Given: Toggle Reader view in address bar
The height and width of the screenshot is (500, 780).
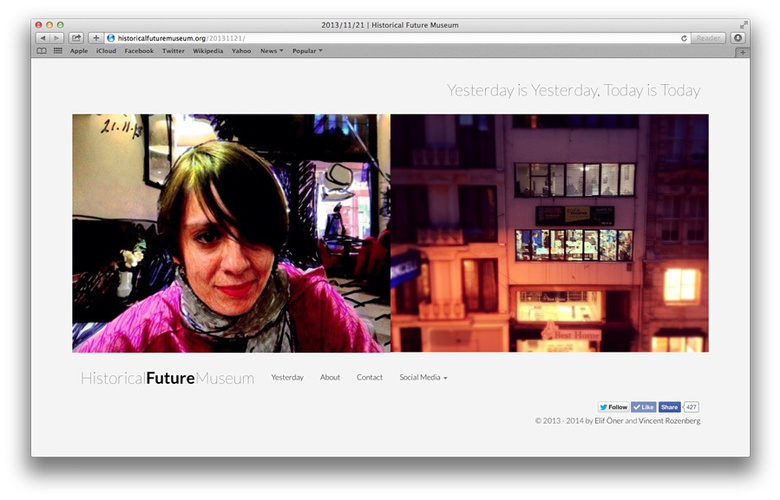Looking at the screenshot, I should [x=708, y=38].
